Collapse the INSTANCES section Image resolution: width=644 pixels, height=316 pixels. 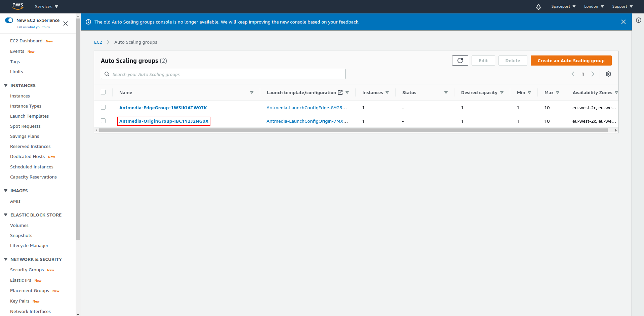click(6, 85)
